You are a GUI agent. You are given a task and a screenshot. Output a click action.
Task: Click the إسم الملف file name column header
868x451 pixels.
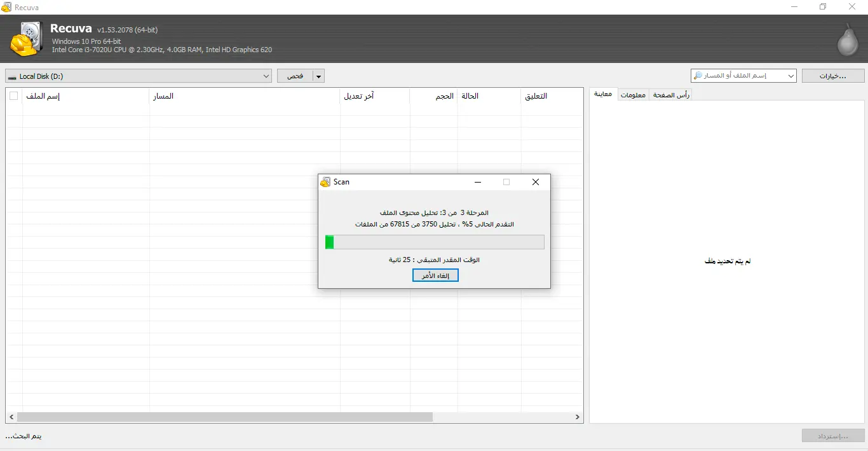[43, 96]
